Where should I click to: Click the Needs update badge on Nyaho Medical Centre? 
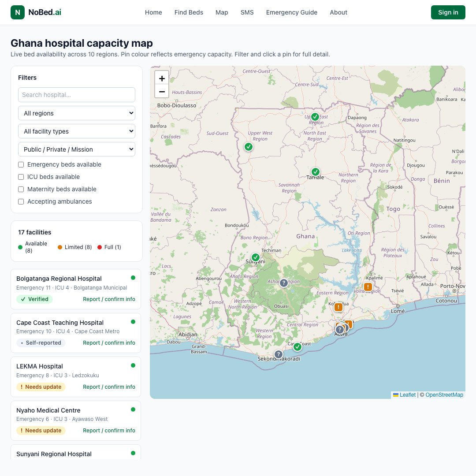click(41, 431)
